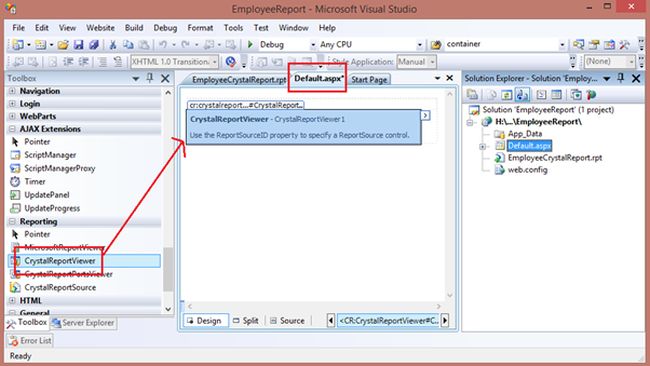The width and height of the screenshot is (650, 366).
Task: Pin the Solution Explorer with pushpin icon
Action: point(621,78)
